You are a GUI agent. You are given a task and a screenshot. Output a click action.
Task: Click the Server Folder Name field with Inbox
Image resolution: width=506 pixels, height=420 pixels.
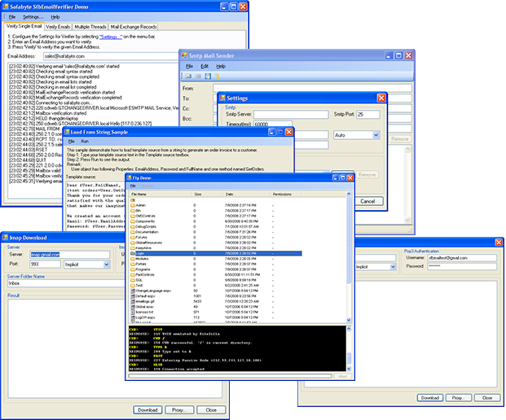click(x=65, y=283)
